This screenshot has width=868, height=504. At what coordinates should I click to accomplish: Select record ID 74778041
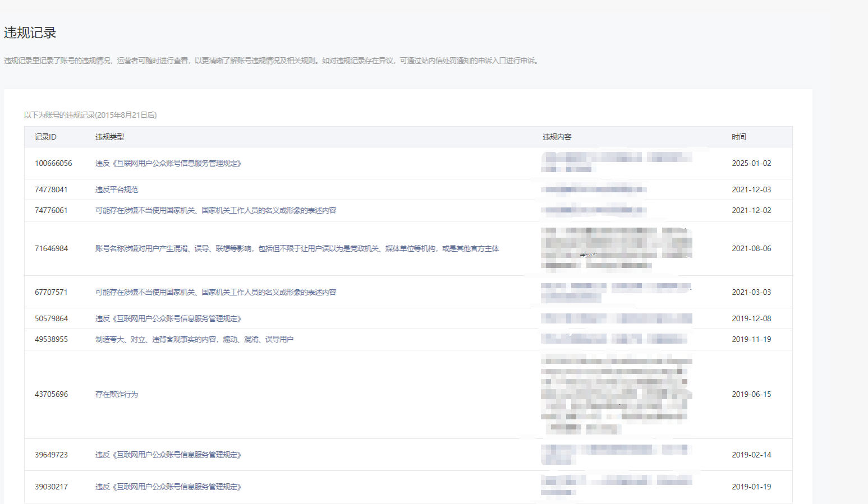tap(51, 189)
